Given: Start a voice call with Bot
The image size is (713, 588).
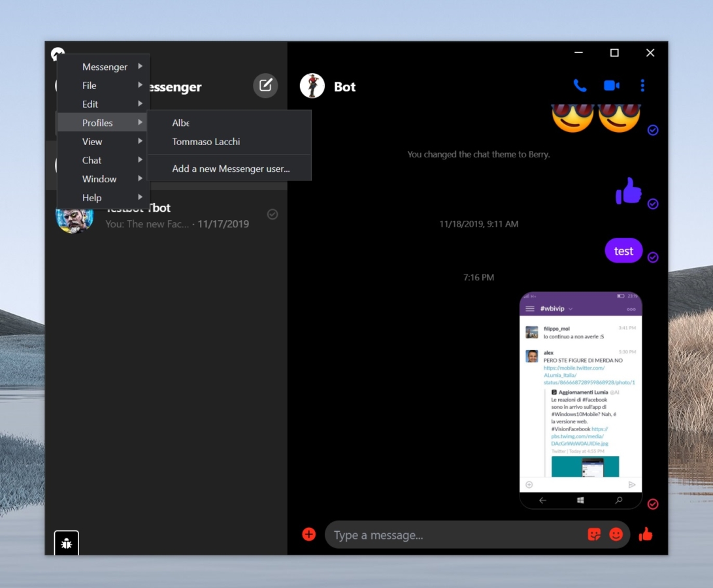Looking at the screenshot, I should [580, 86].
